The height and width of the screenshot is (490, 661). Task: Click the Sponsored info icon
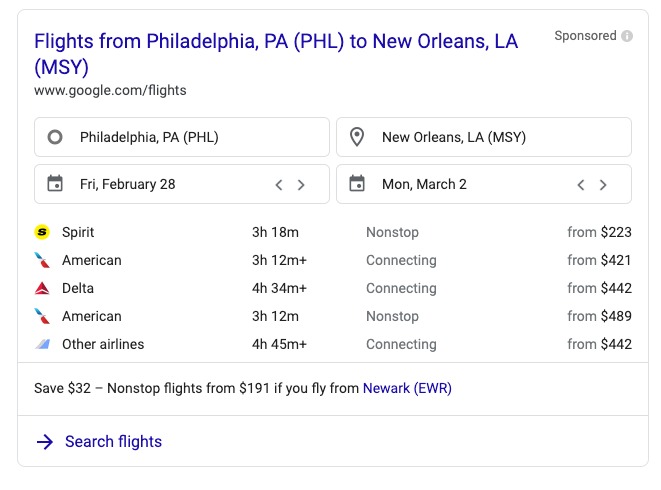point(627,36)
